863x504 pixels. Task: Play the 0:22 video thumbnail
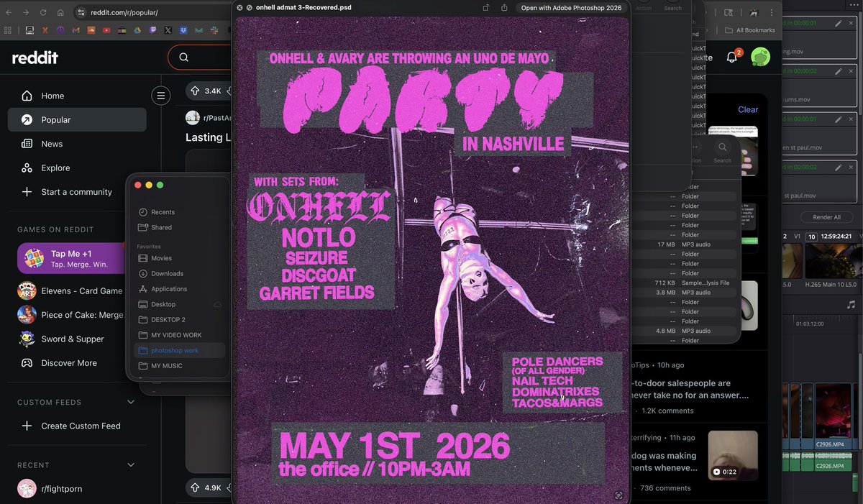pos(732,455)
